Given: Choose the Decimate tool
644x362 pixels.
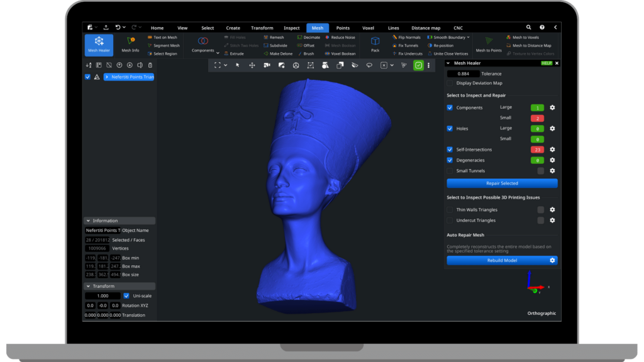Looking at the screenshot, I should pyautogui.click(x=308, y=37).
